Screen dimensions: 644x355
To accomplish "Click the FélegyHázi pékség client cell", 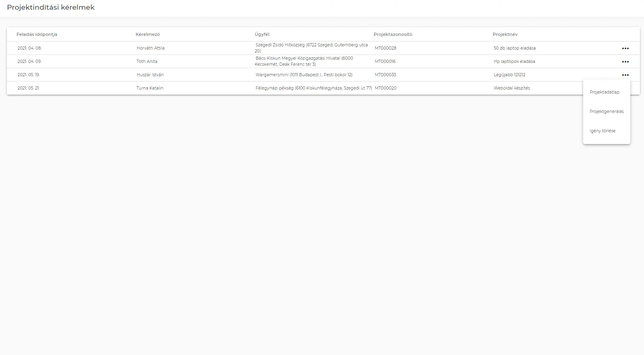I will coord(313,88).
